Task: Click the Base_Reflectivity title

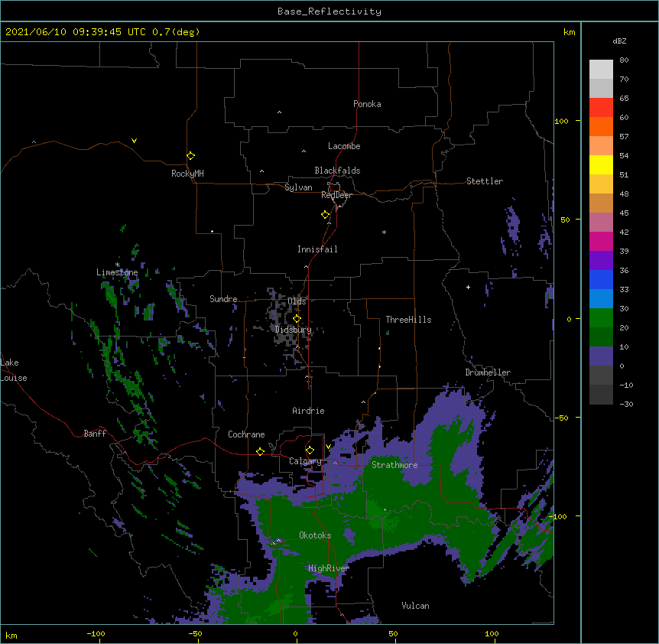Action: point(329,11)
